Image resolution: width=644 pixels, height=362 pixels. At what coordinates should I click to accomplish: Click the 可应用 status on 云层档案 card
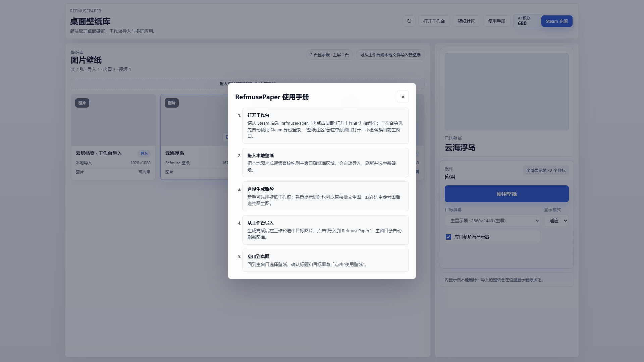[144, 172]
